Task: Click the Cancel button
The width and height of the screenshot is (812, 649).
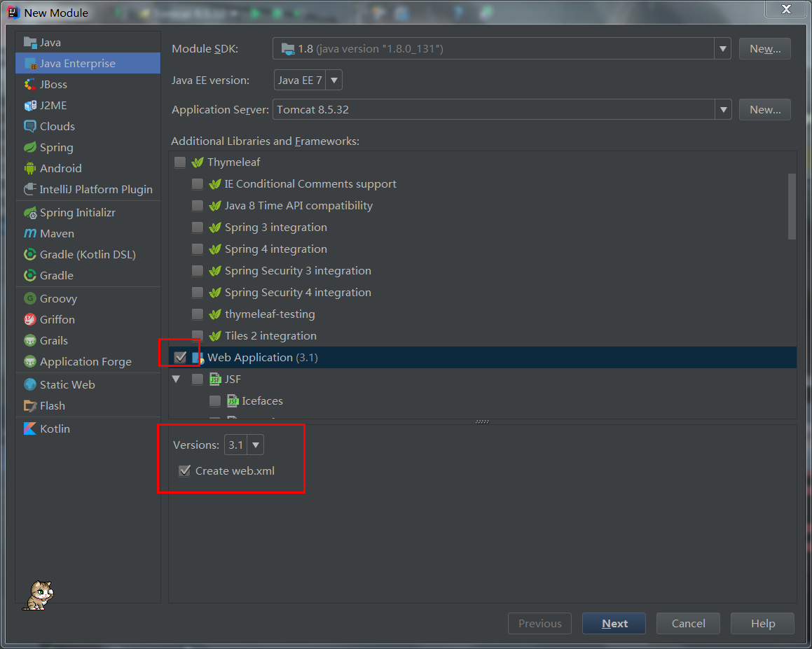Action: coord(688,624)
